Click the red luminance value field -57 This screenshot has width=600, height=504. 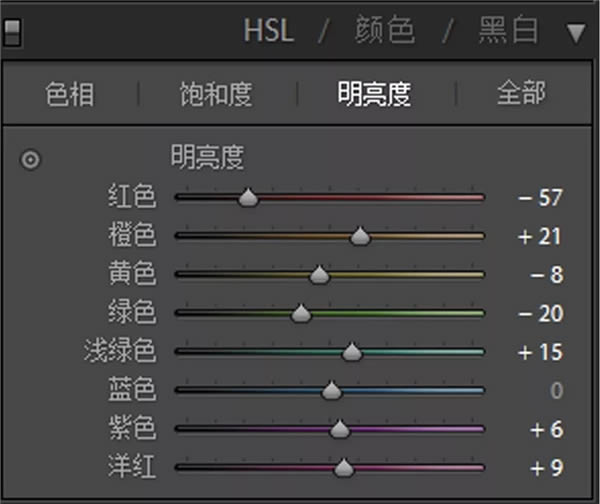tap(540, 198)
